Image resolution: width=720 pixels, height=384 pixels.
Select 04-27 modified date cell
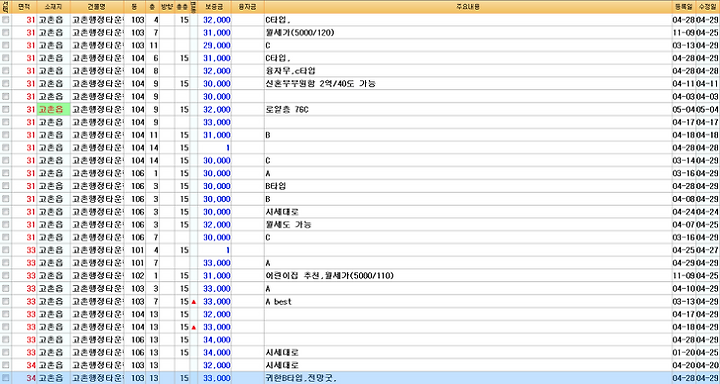(708, 250)
